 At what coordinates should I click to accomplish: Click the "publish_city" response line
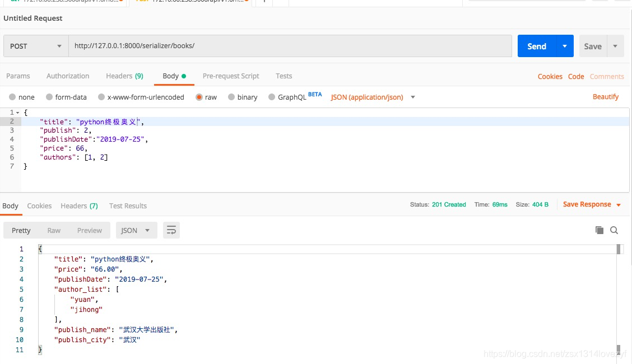coord(97,339)
